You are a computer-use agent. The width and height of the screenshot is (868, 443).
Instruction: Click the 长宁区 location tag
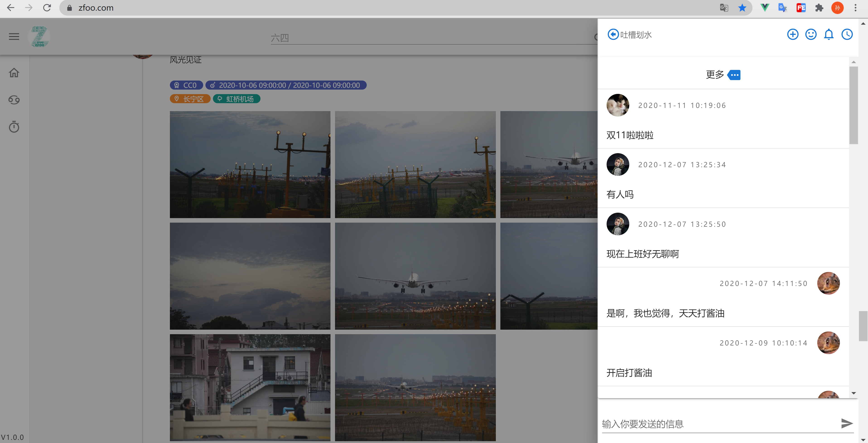(190, 99)
